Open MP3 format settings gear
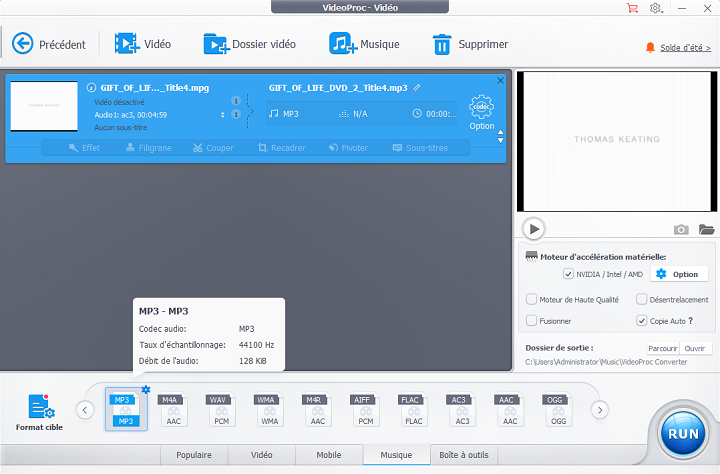Image resolution: width=720 pixels, height=474 pixels. (146, 389)
